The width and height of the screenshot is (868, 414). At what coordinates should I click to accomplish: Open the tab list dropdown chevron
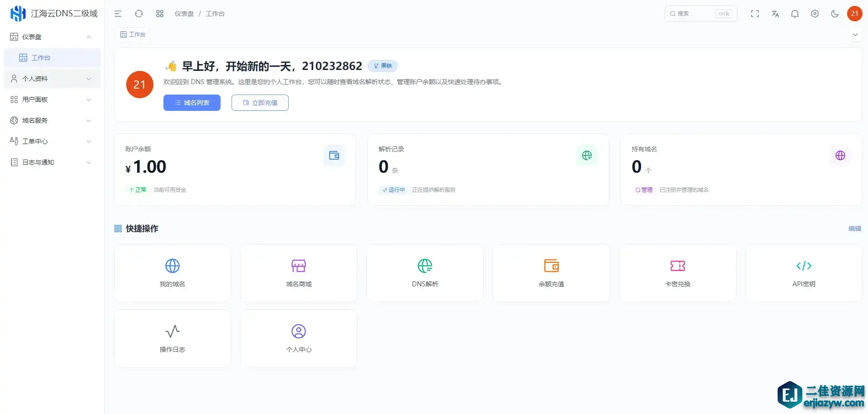[855, 35]
